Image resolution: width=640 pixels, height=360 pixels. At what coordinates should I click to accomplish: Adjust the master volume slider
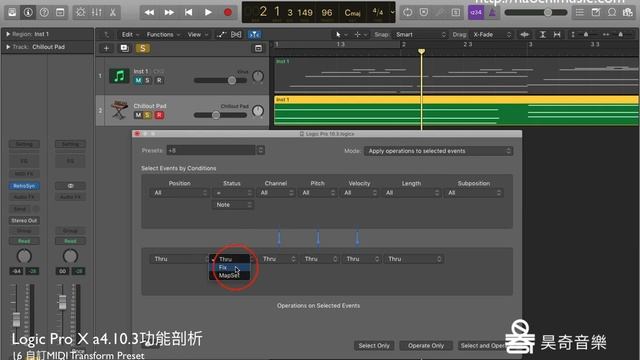536,13
